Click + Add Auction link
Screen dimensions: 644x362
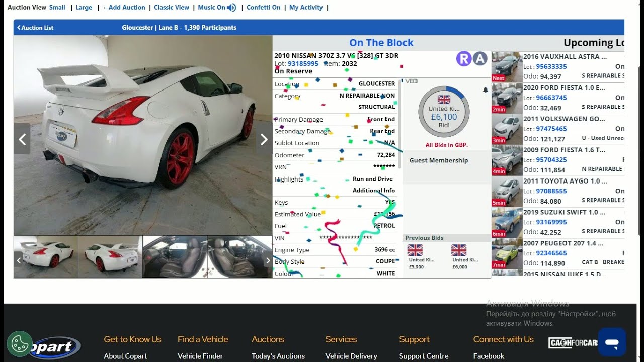pos(124,8)
